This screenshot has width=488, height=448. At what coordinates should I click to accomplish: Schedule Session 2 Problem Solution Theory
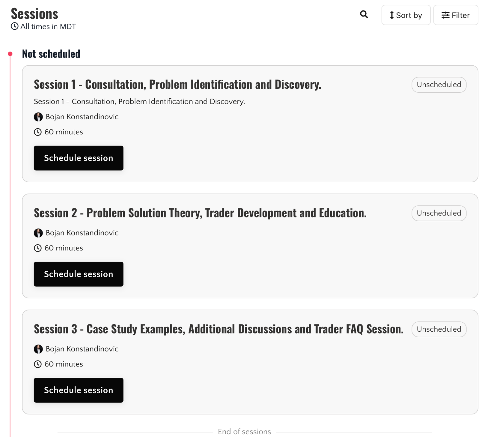click(78, 274)
